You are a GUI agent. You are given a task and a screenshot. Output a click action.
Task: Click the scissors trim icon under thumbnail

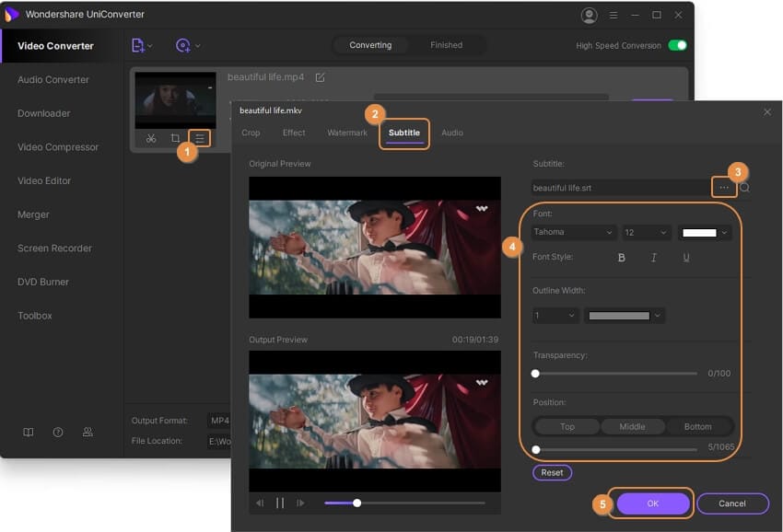151,138
